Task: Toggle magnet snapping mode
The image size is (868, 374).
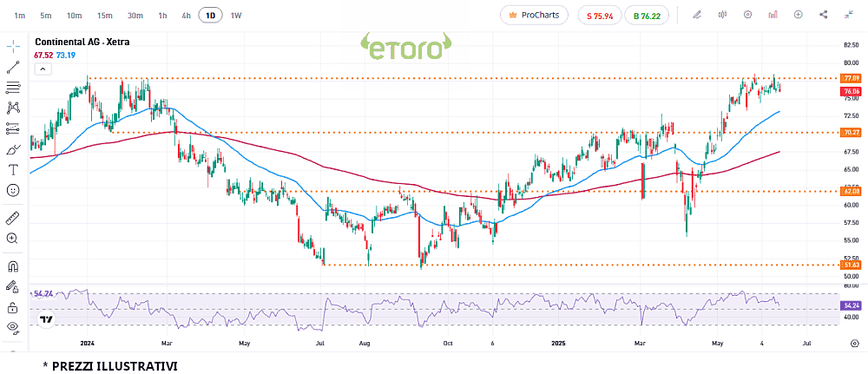Action: tap(13, 266)
